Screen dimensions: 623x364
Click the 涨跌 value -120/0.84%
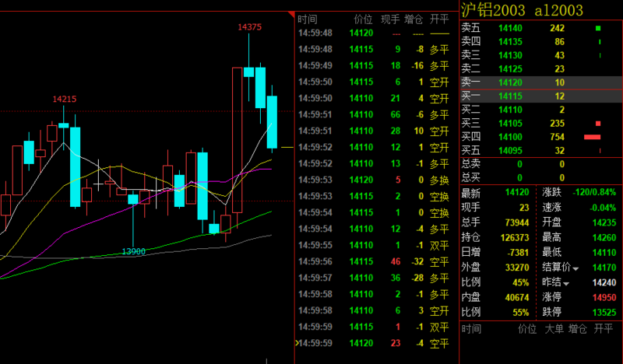594,193
